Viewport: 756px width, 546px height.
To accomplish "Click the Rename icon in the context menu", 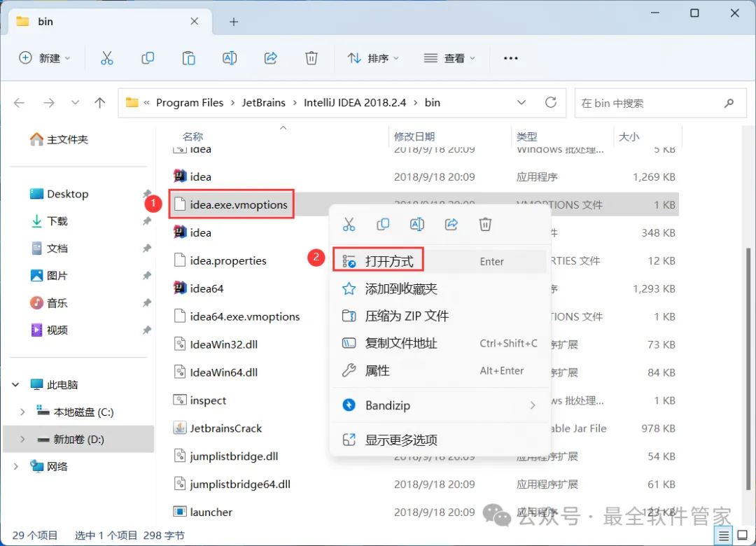I will pyautogui.click(x=417, y=224).
